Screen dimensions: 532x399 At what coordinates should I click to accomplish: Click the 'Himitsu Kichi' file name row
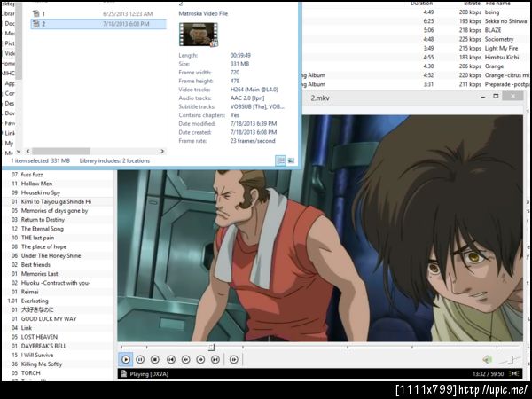(502, 58)
